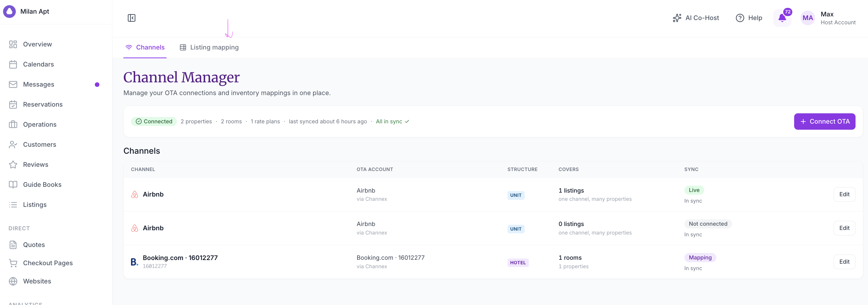
Task: Click the 'last synced about 6 hours ago' text
Action: click(x=328, y=122)
